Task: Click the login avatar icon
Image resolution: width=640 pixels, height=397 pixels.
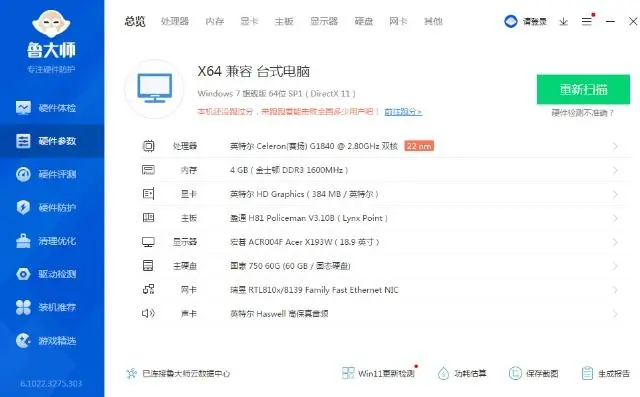Action: pos(511,21)
